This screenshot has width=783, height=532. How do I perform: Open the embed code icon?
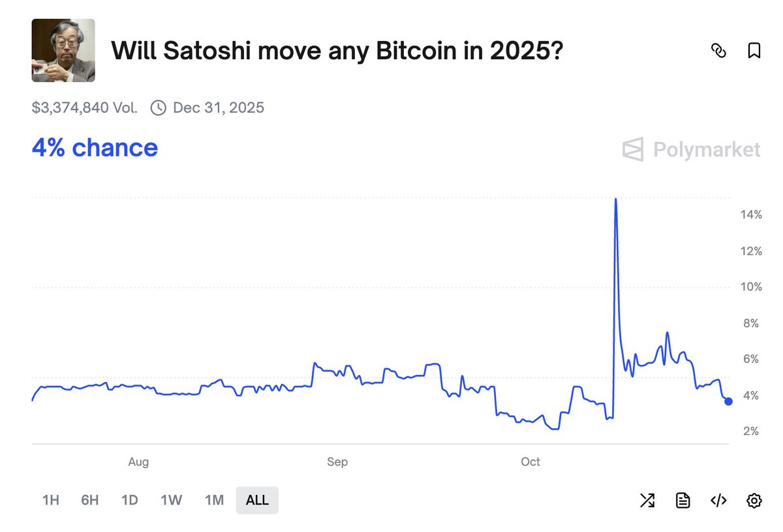point(718,500)
